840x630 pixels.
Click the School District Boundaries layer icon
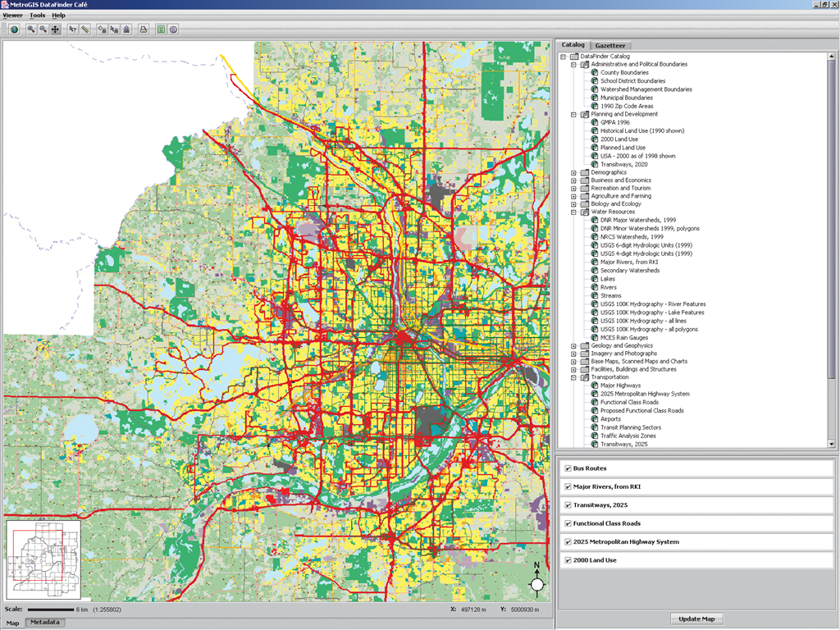tap(595, 81)
